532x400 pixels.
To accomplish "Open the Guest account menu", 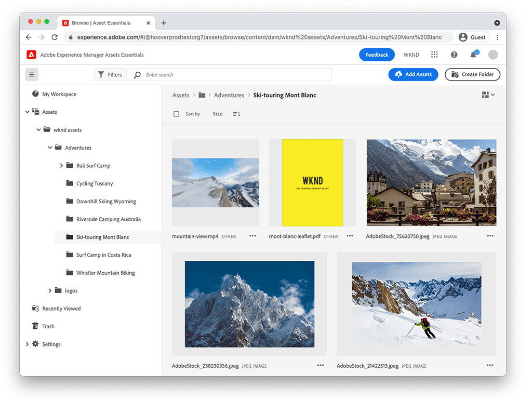I will pyautogui.click(x=473, y=37).
